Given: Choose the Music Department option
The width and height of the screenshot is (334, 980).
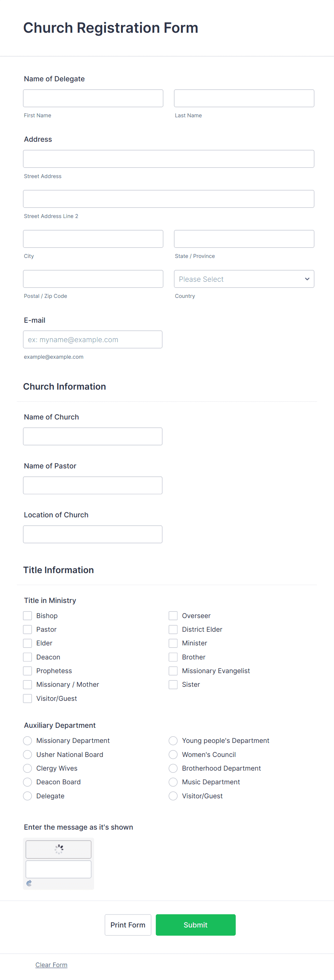Looking at the screenshot, I should pos(173,782).
